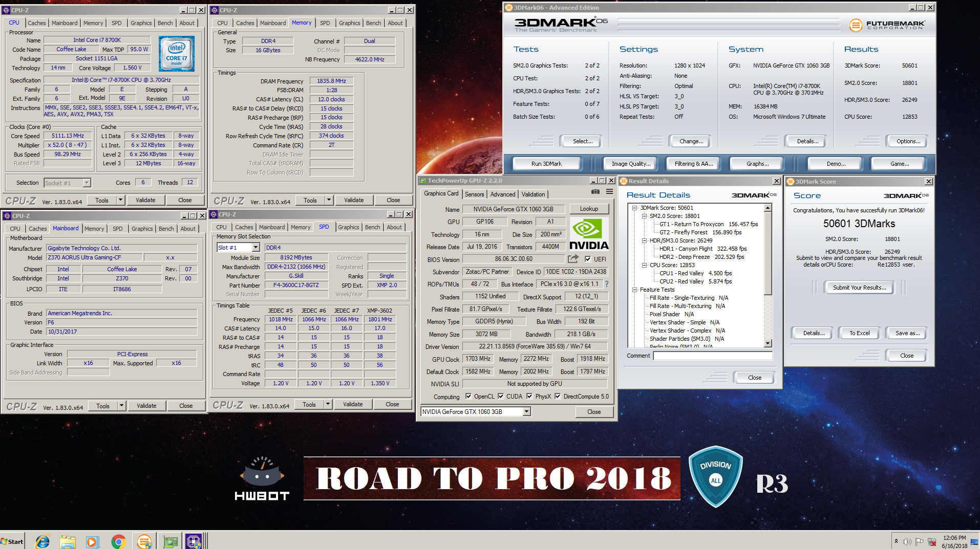Click the NVIDIA logo in GPU-Z
The width and height of the screenshot is (980, 549).
(589, 234)
